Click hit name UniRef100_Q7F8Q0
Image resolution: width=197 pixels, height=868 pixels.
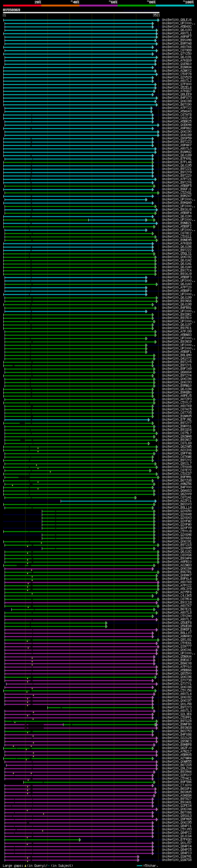pos(177,84)
